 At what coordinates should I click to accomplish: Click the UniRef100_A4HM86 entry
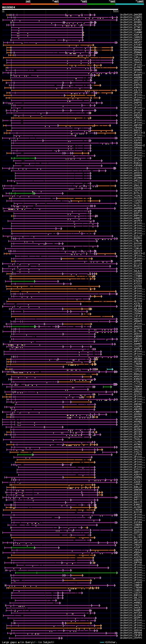coord(131,208)
